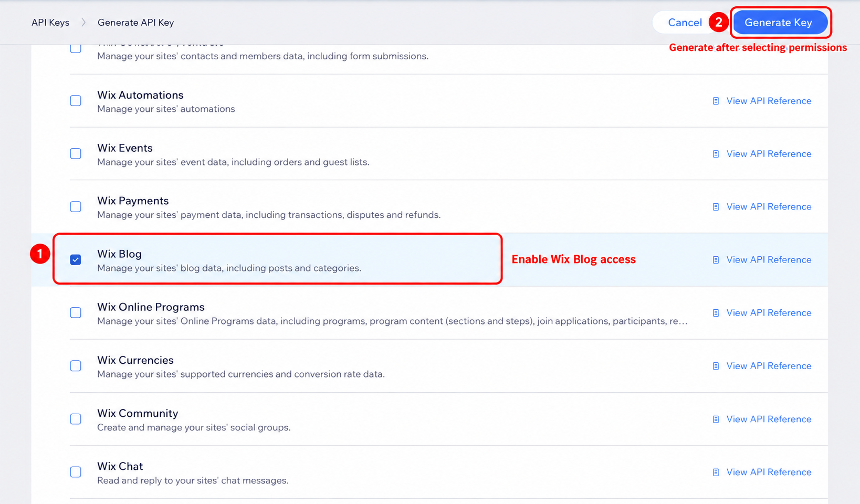
Task: Open View API Reference for Wix Currencies
Action: click(x=769, y=366)
